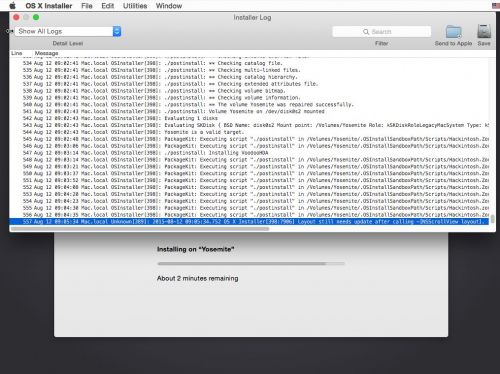Select log line 541 Volume Yosemite mounted
This screenshot has height=374, width=500.
coord(249,111)
